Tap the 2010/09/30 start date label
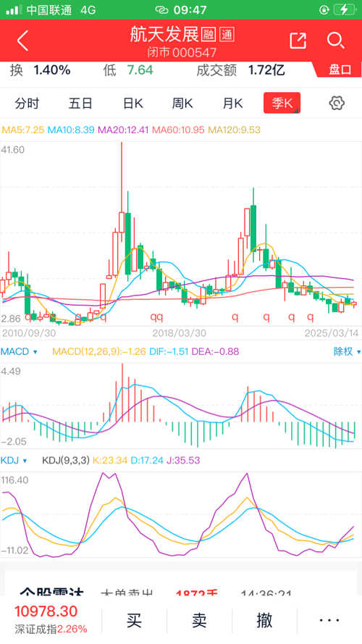Image resolution: width=362 pixels, height=644 pixels. pos(29,333)
